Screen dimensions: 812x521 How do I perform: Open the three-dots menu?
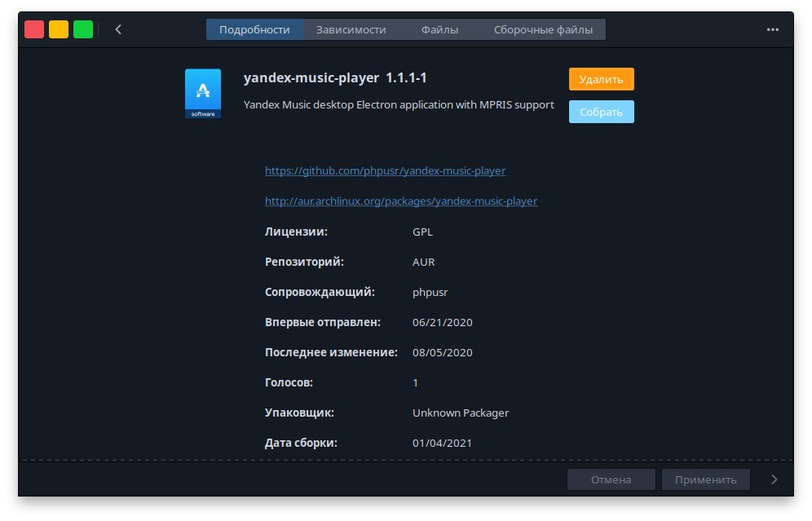point(772,29)
